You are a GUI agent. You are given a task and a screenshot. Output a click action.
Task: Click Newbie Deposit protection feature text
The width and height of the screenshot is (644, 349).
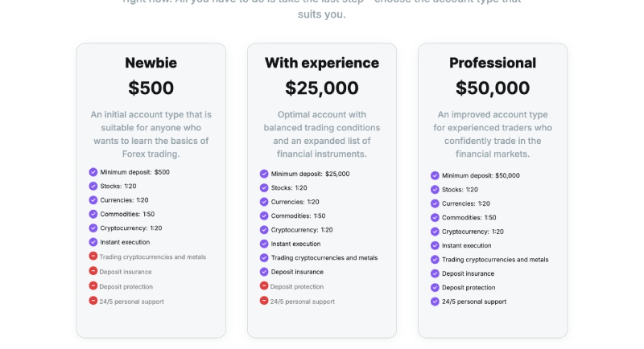(x=126, y=286)
